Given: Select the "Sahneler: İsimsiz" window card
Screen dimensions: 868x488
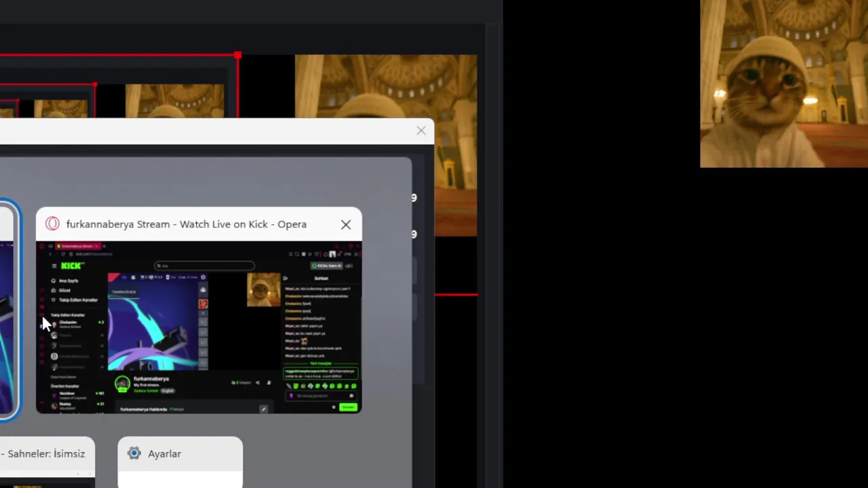Looking at the screenshot, I should 47,462.
